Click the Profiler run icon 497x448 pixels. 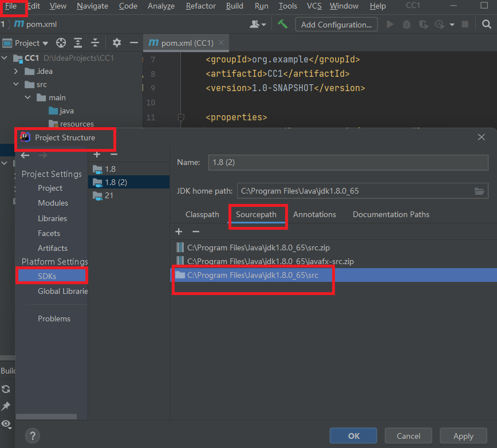(440, 25)
